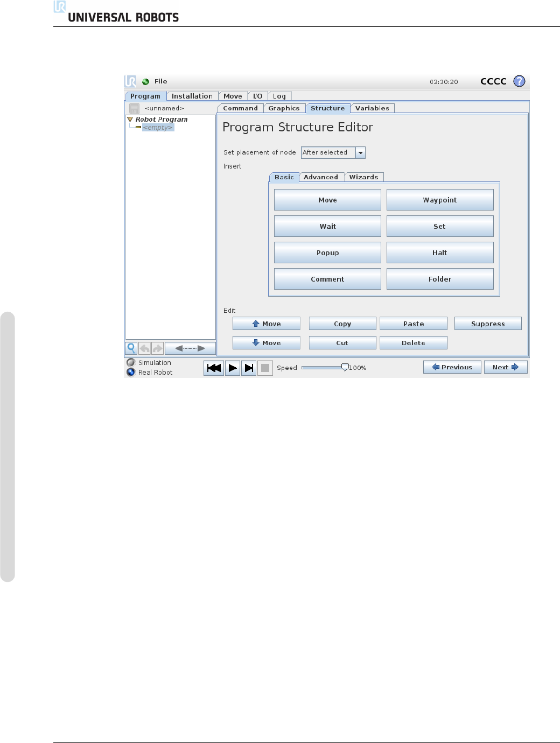Click the <unnamed> program name

coord(164,108)
